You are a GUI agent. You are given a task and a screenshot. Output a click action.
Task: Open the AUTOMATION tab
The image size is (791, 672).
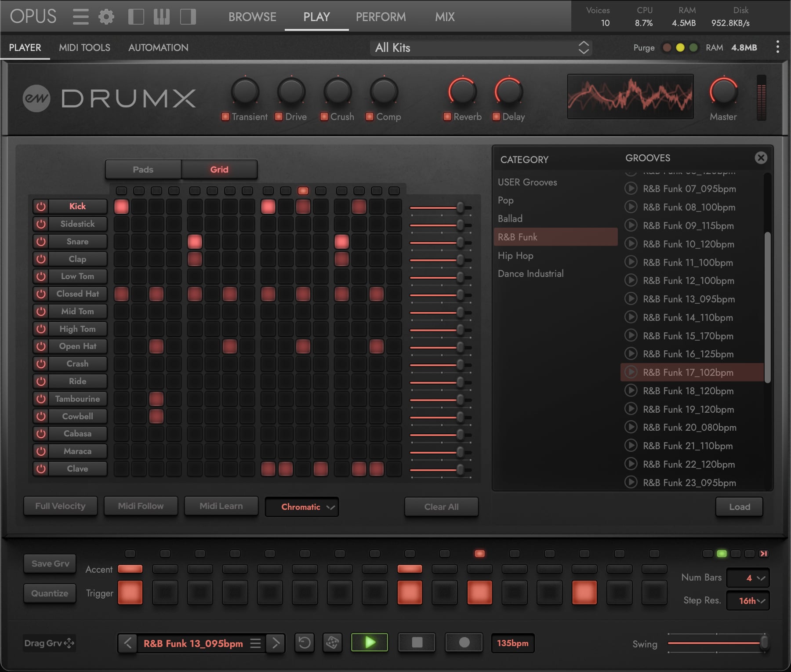(x=158, y=47)
